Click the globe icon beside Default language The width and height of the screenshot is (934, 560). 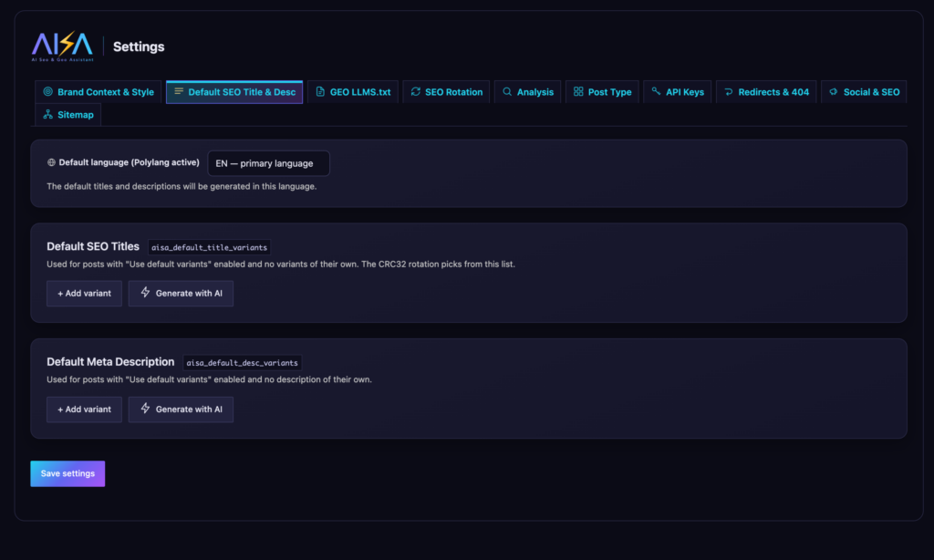[51, 162]
